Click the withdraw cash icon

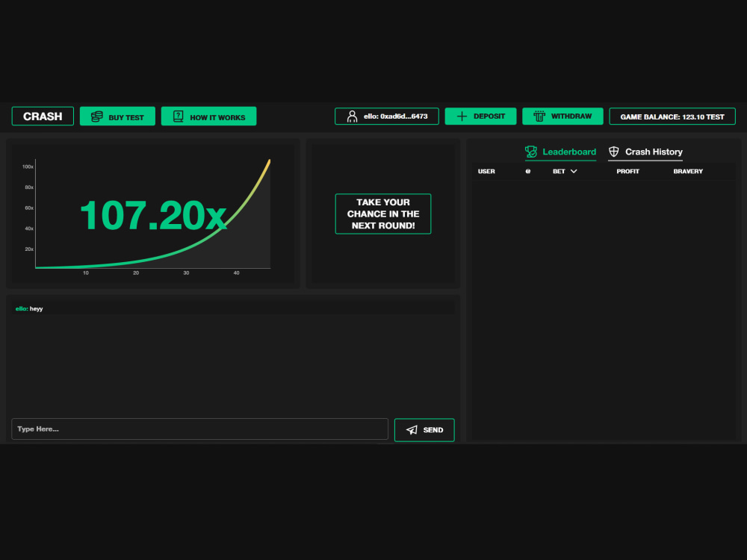click(x=539, y=116)
